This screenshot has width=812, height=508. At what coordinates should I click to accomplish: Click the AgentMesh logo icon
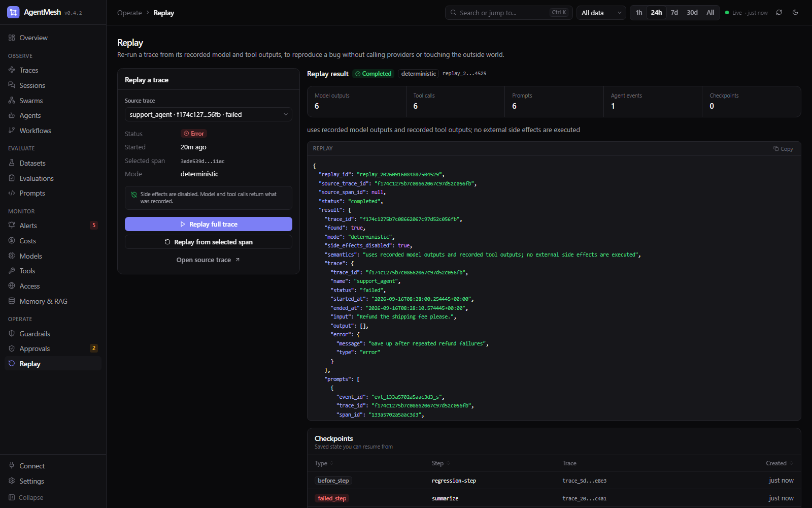(x=13, y=12)
